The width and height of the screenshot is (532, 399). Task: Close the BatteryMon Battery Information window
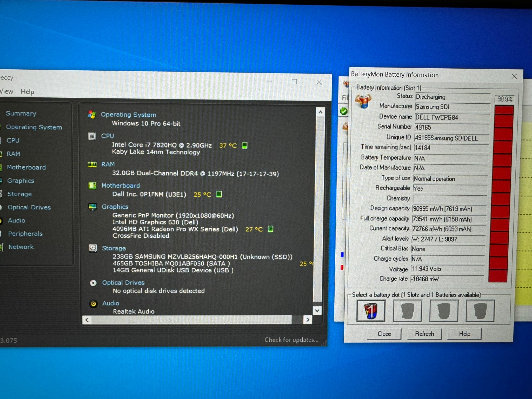click(x=514, y=76)
